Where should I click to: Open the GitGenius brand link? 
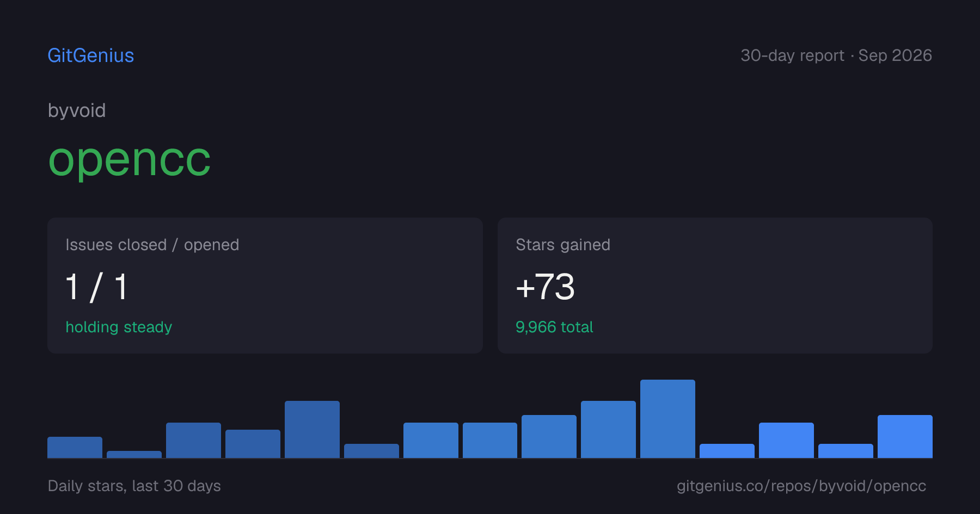click(x=91, y=55)
